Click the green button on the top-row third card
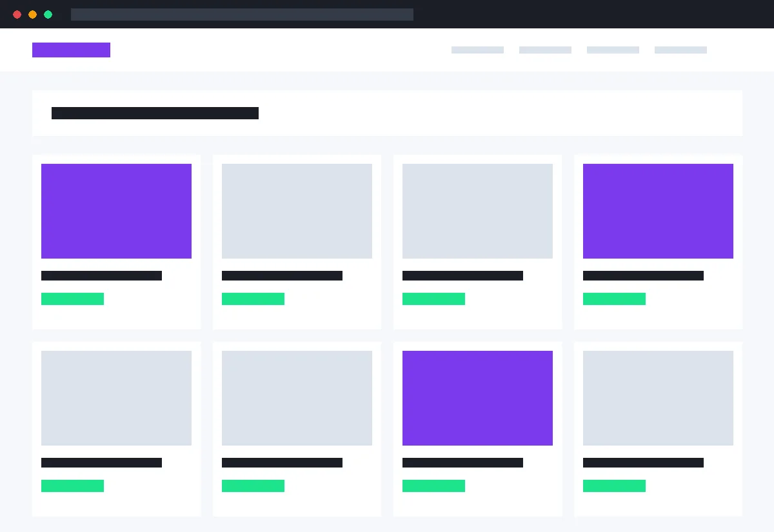This screenshot has height=532, width=774. 433,299
